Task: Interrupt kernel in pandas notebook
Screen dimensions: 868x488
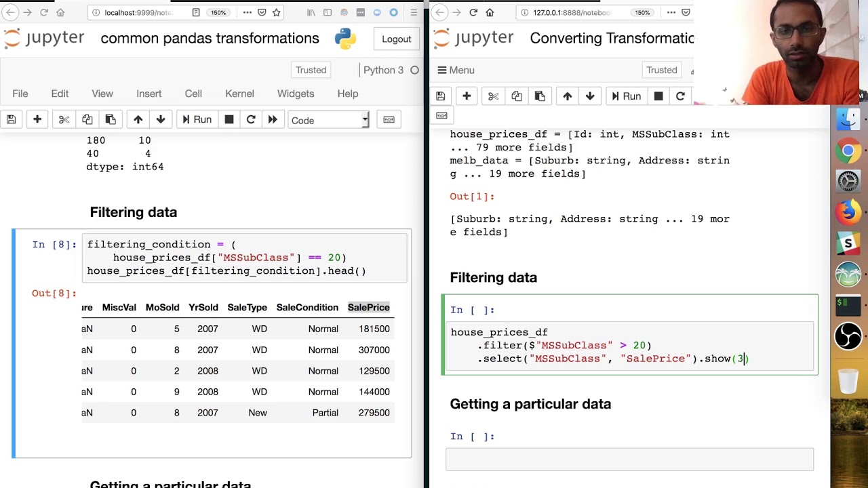Action: (229, 120)
